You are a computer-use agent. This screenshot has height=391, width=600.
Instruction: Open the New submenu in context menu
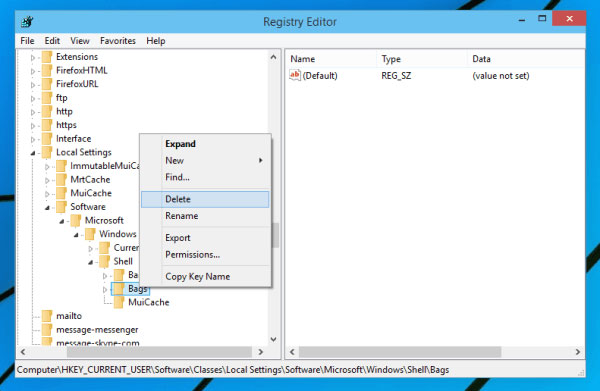point(205,161)
